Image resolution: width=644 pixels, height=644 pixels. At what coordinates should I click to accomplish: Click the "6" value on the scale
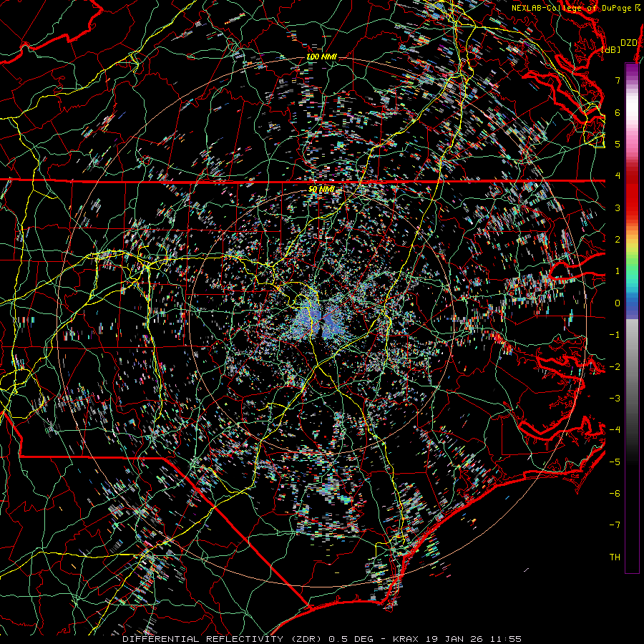tap(618, 112)
